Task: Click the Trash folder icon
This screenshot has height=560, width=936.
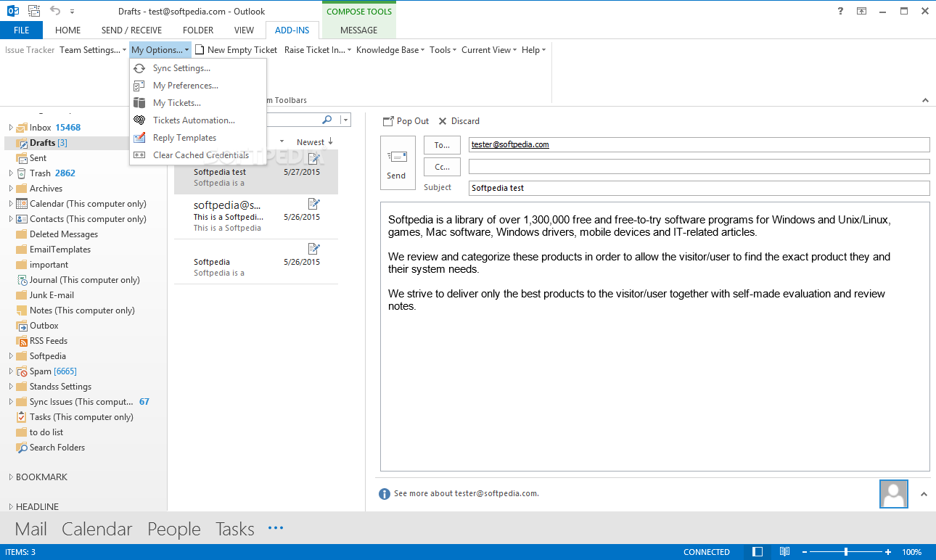Action: pos(22,173)
